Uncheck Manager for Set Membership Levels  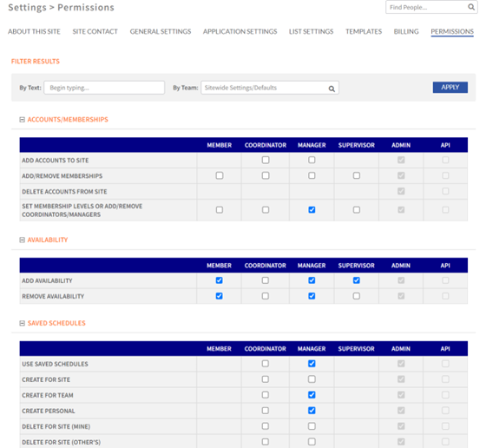[312, 210]
